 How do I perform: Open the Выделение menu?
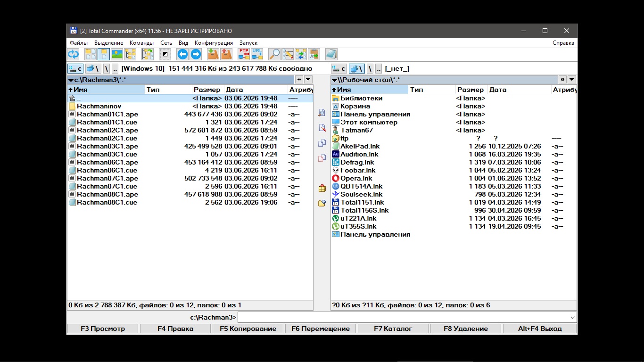tap(108, 43)
